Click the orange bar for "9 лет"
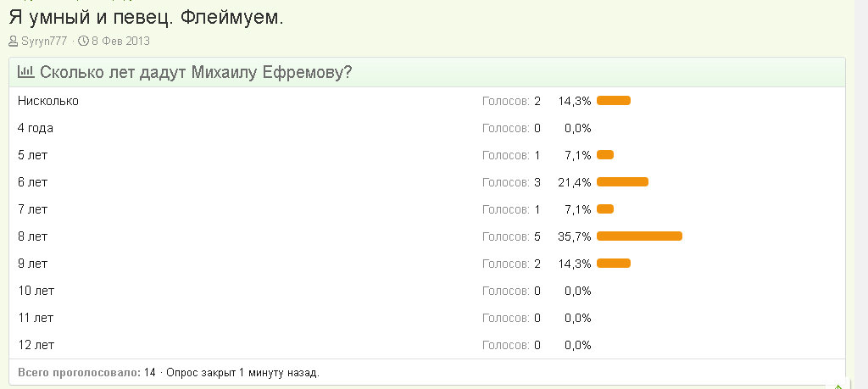The height and width of the screenshot is (389, 868). (614, 264)
